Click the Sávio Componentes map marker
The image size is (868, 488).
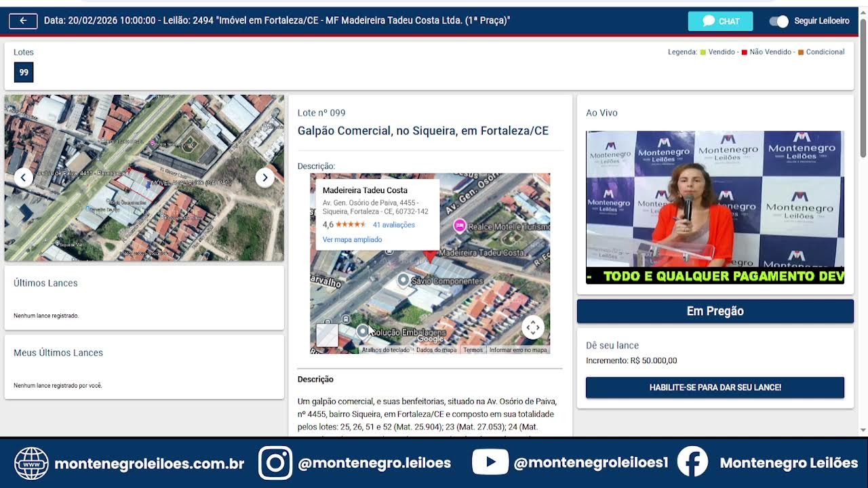point(403,279)
